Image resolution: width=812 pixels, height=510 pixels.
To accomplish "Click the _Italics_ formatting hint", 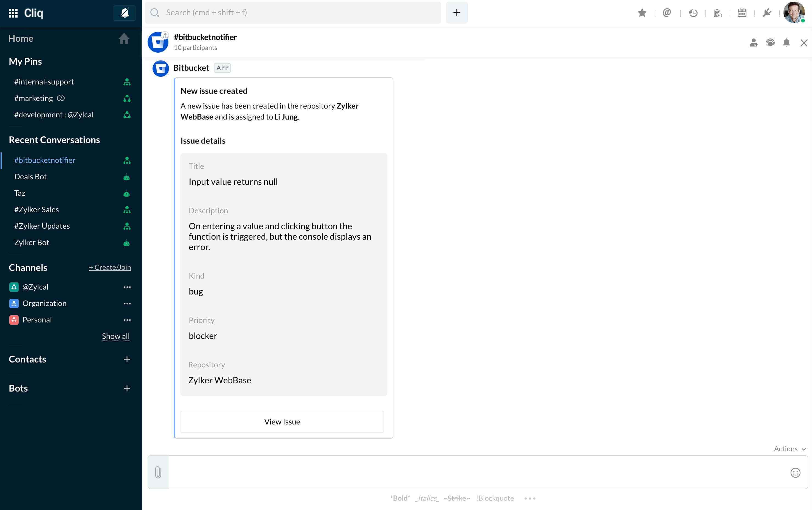I will [427, 498].
